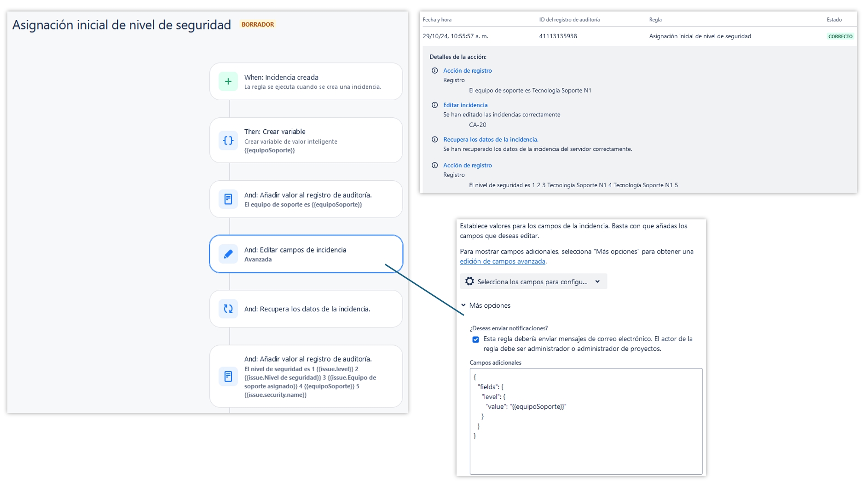Click the 'El equipo de soporte es Tecnología Soporte N1' entry
The height and width of the screenshot is (482, 868).
530,90
